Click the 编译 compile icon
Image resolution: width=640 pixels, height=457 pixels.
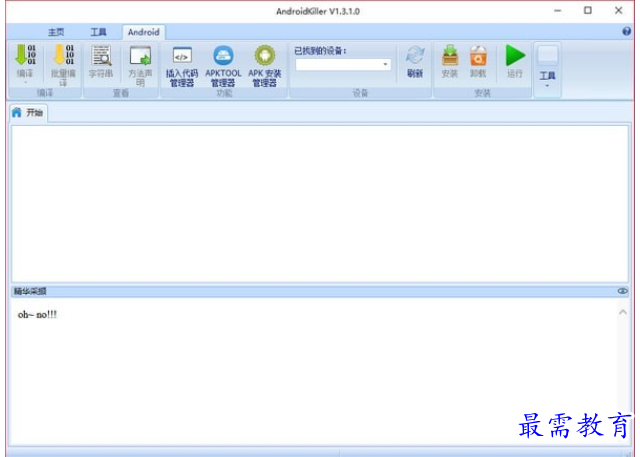(x=25, y=55)
